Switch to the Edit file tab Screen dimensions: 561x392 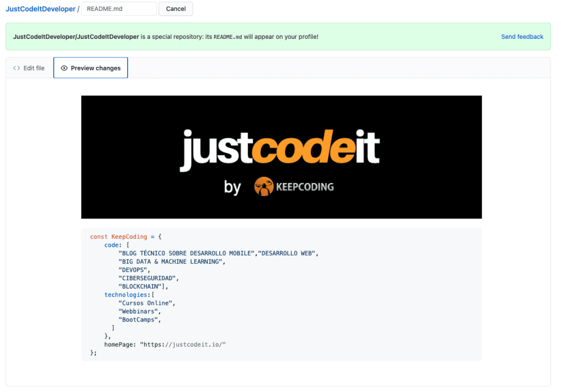tap(28, 68)
